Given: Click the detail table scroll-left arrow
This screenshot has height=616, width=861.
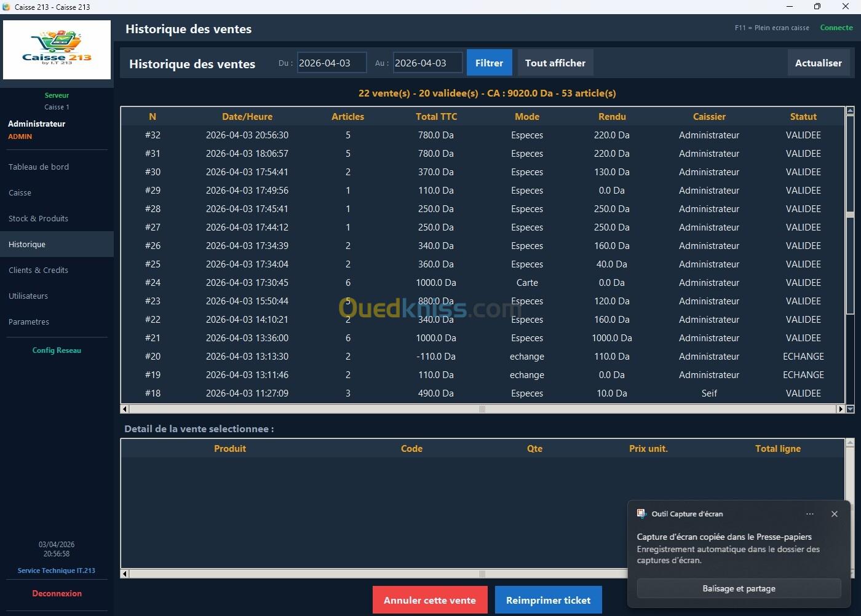Looking at the screenshot, I should click(125, 574).
